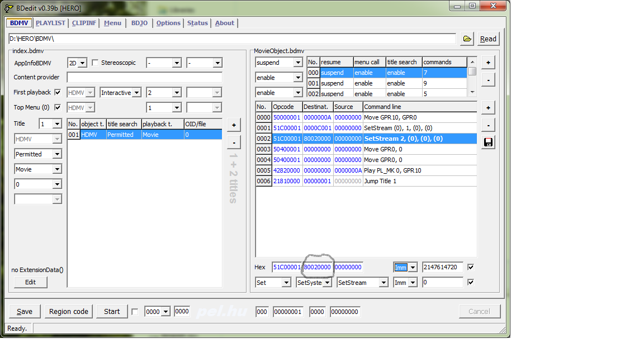The height and width of the screenshot is (362, 644).
Task: Open the Interactive playback type dropdown
Action: coord(137,93)
